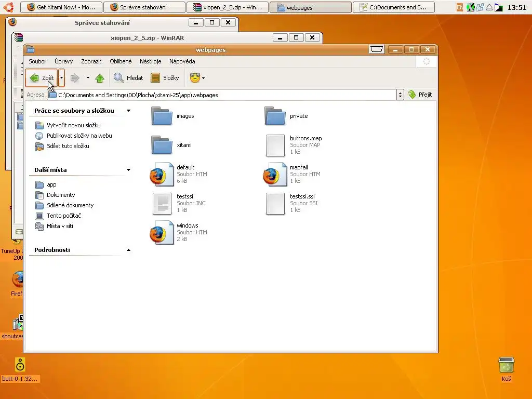Open Tento počítač link
The image size is (532, 399).
pos(64,216)
